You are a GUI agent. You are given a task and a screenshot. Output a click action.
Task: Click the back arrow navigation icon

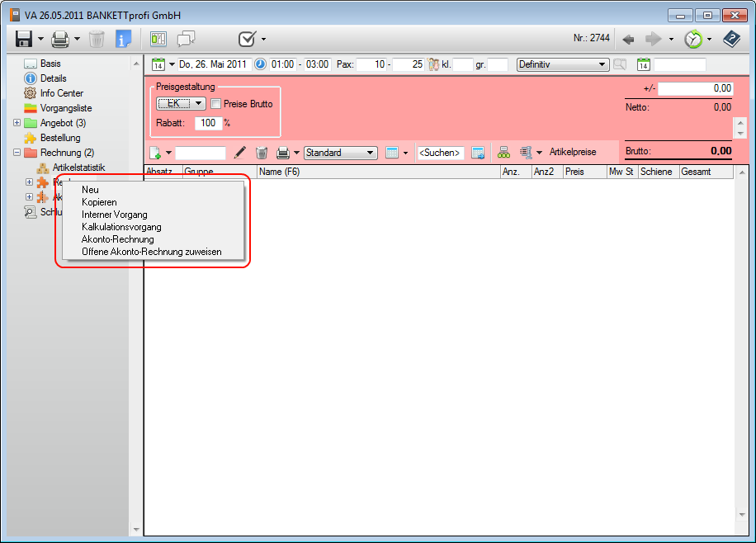point(629,39)
